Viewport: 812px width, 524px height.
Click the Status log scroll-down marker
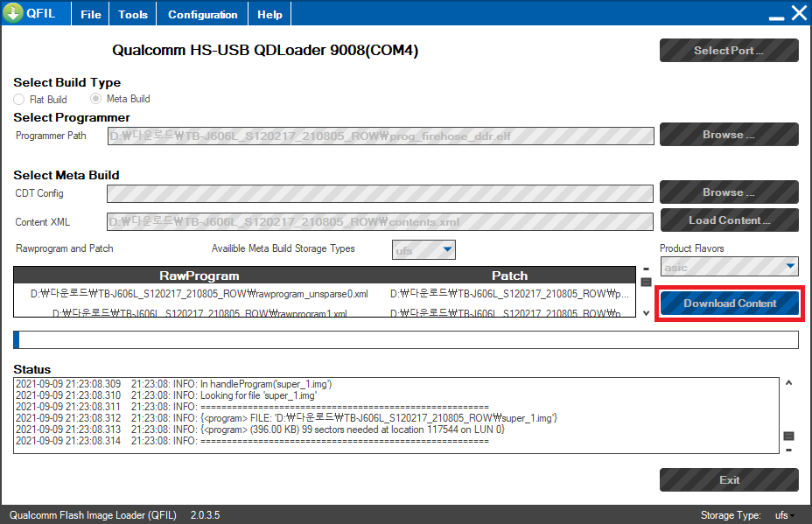tap(788, 450)
